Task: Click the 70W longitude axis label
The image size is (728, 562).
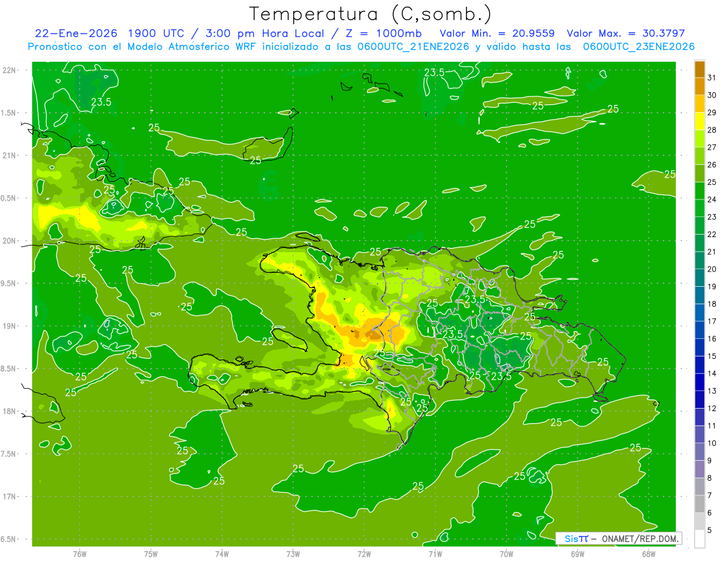Action: (x=507, y=554)
